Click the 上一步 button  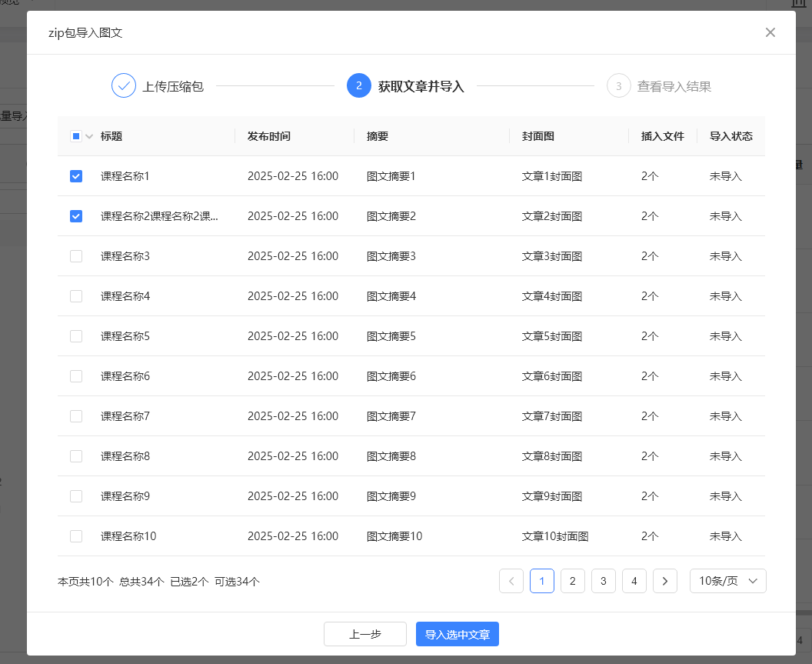[x=365, y=634]
